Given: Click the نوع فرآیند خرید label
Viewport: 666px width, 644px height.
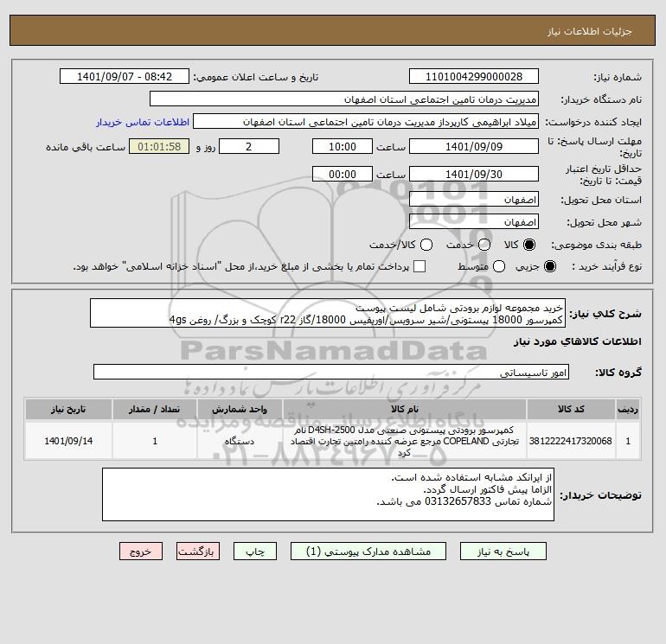Looking at the screenshot, I should pyautogui.click(x=606, y=266).
